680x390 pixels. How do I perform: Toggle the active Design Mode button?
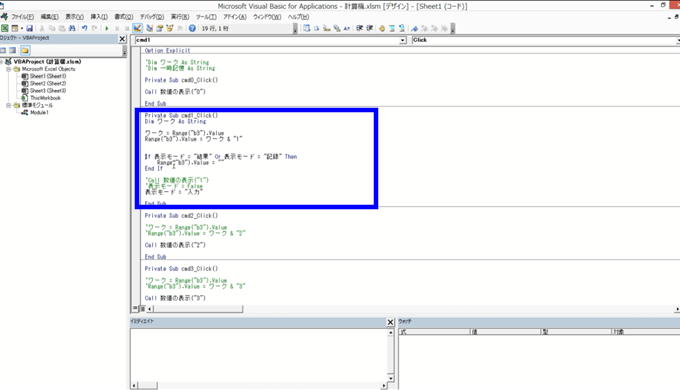pyautogui.click(x=137, y=28)
